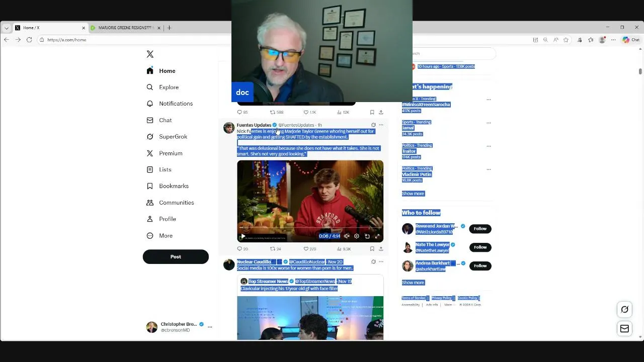Repost the Fuentes Updates post
This screenshot has width=644, height=362.
(276, 249)
